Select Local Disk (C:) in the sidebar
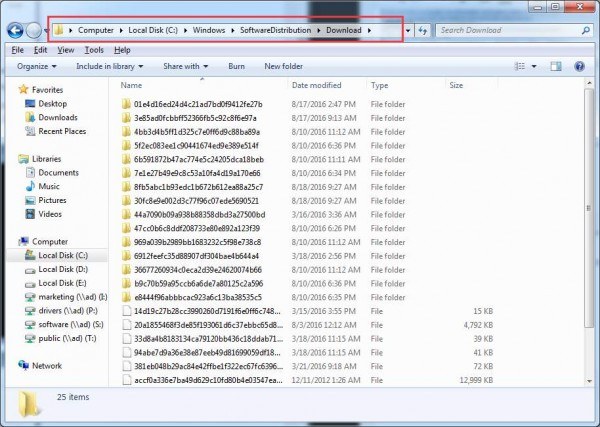The width and height of the screenshot is (600, 427). (x=57, y=256)
